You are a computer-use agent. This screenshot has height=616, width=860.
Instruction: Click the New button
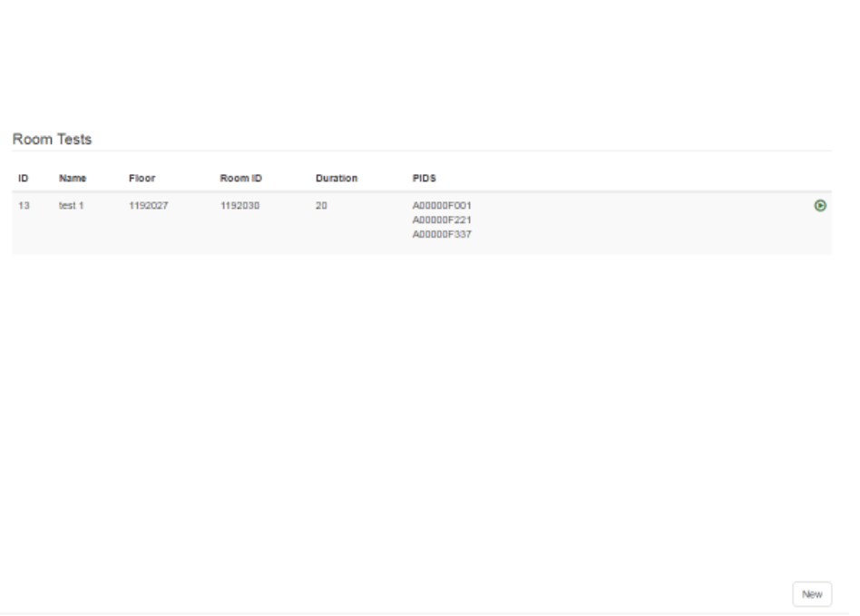[x=812, y=594]
